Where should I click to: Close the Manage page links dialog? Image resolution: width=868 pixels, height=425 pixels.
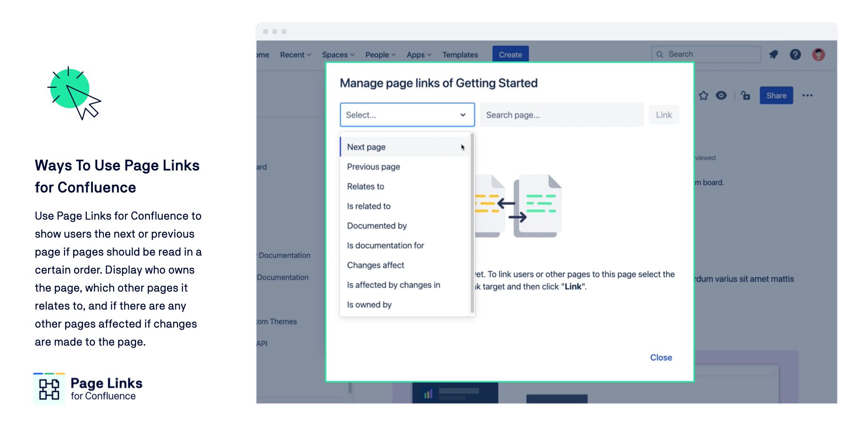661,357
